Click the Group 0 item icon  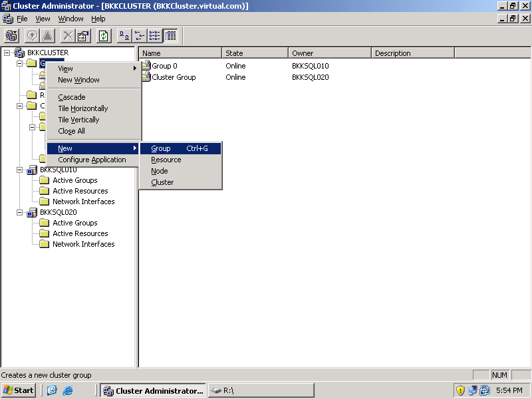146,65
